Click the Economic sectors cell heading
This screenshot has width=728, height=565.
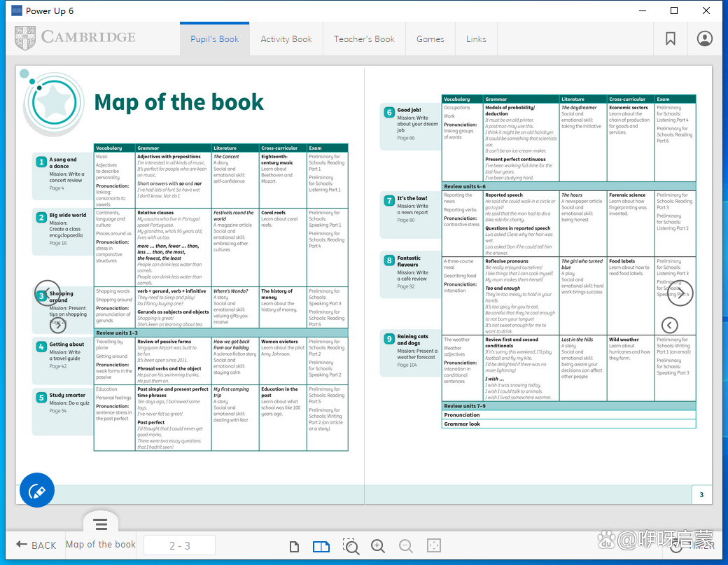(x=628, y=107)
